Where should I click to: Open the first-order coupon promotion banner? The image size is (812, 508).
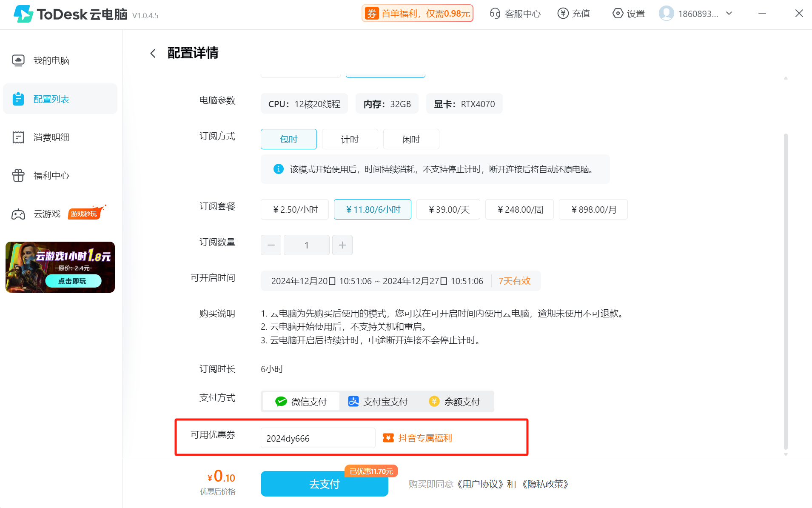click(417, 13)
